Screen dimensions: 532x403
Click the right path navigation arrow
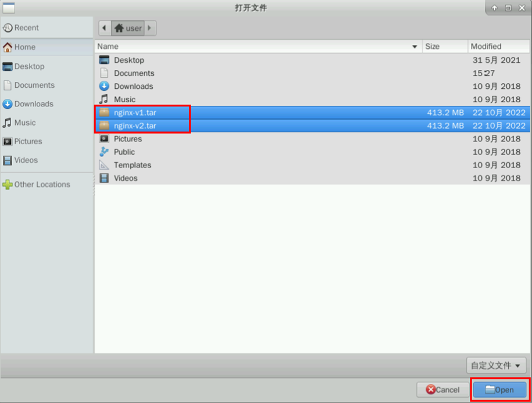(150, 28)
